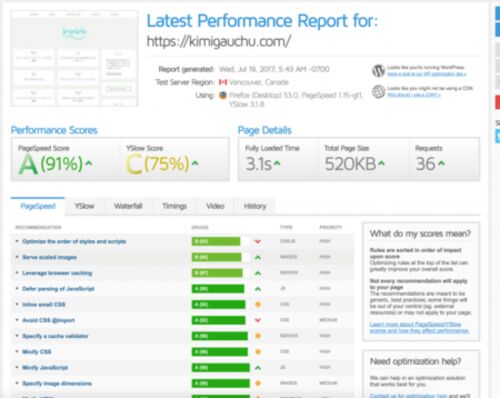Click up arrow next to Total Page Size
This screenshot has width=500, height=398.
(381, 163)
